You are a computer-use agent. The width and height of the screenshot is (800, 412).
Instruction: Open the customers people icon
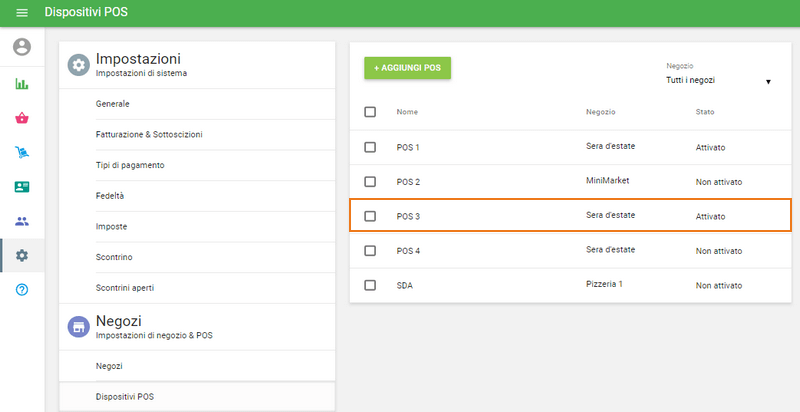[x=22, y=221]
